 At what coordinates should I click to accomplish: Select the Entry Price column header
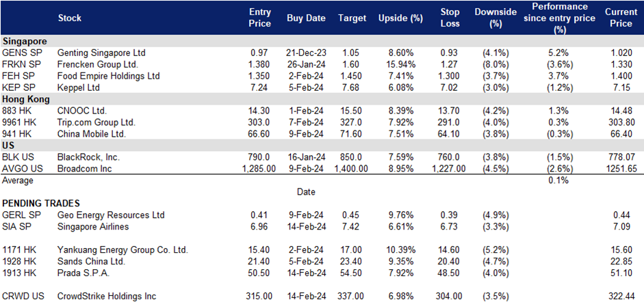click(260, 18)
